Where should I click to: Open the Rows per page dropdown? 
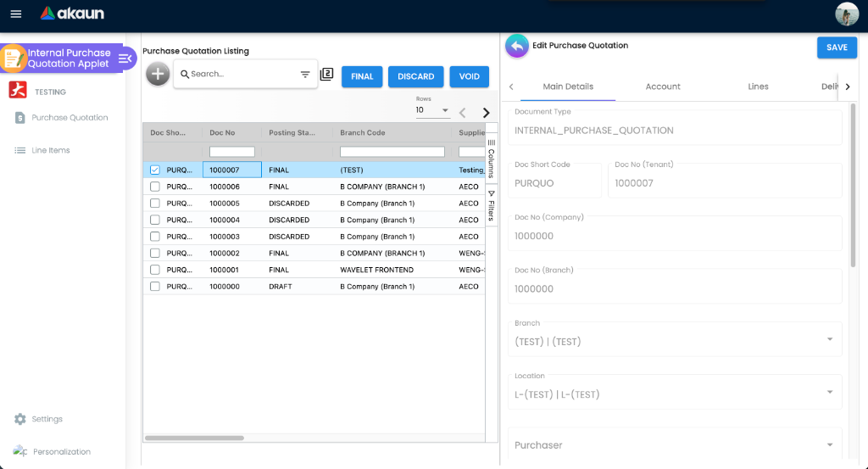tap(432, 110)
